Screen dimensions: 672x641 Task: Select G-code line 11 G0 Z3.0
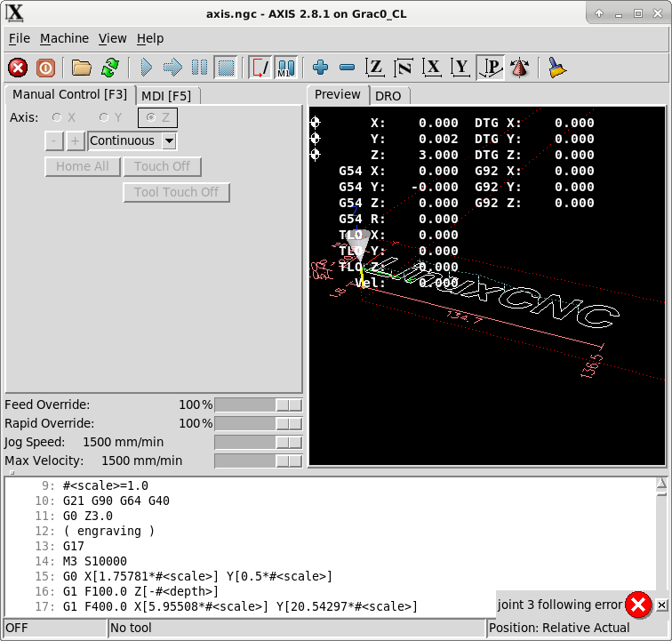[88, 516]
